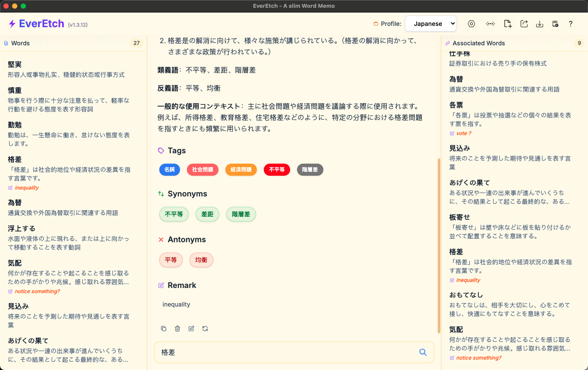Click the edit pencil icon under Remark
This screenshot has height=370, width=588.
tap(191, 329)
